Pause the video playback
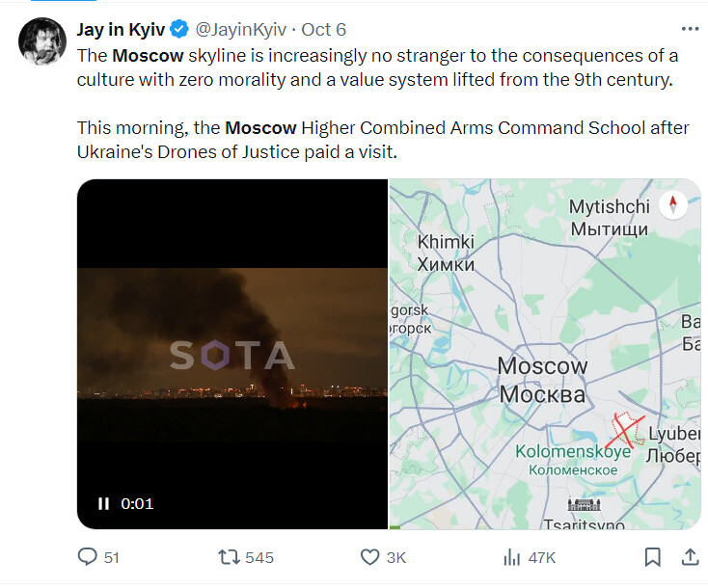The height and width of the screenshot is (588, 708). [x=103, y=503]
